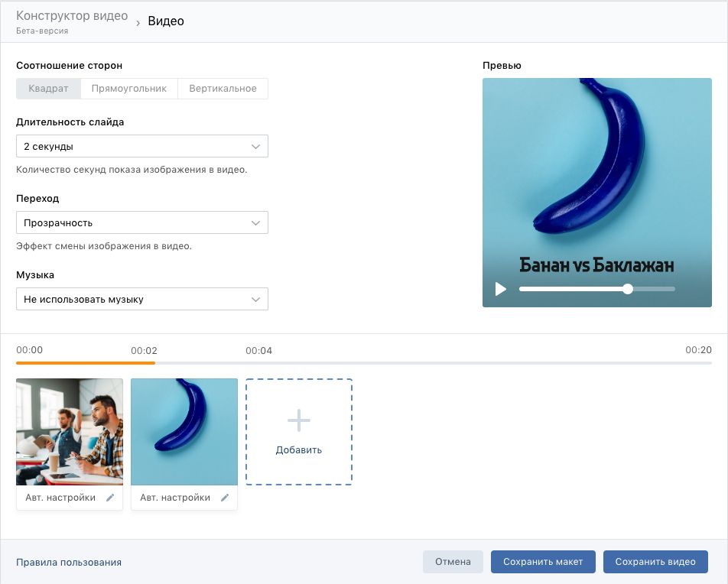This screenshot has width=728, height=584.
Task: Open Правила пользования link
Action: point(69,563)
